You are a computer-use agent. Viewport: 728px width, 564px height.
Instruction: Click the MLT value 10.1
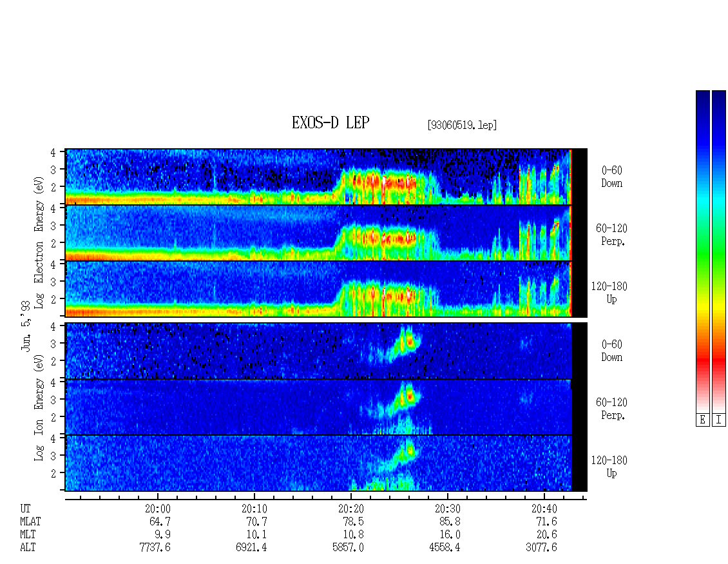pyautogui.click(x=257, y=535)
